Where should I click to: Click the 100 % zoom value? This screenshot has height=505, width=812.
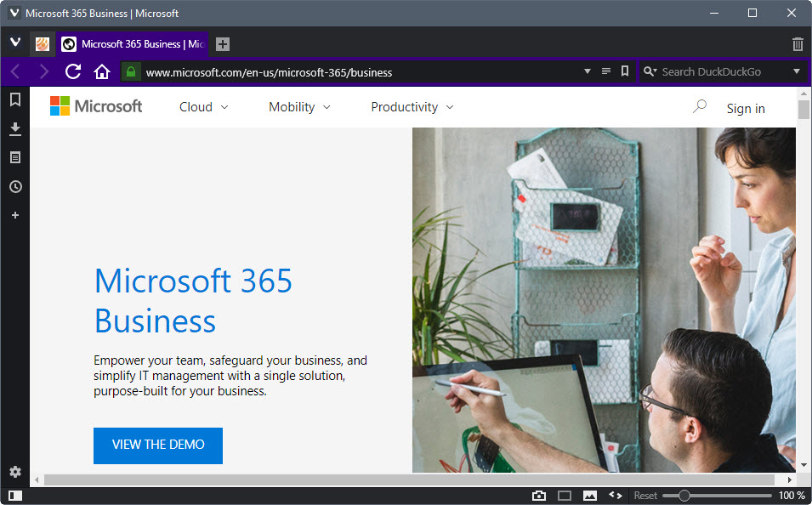coord(792,496)
